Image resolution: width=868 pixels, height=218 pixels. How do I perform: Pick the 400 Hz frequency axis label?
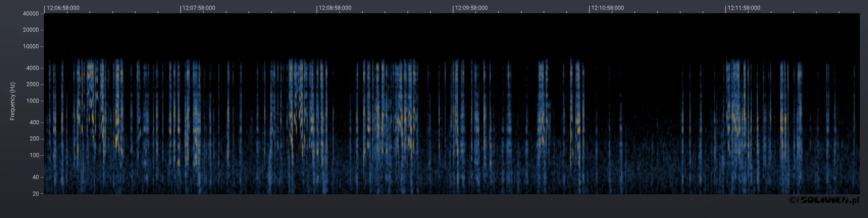coord(34,122)
